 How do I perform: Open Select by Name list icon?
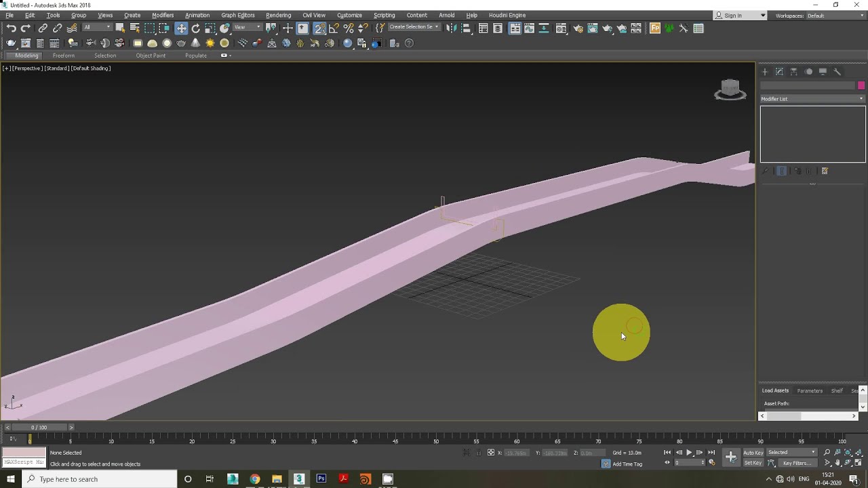[x=134, y=28]
